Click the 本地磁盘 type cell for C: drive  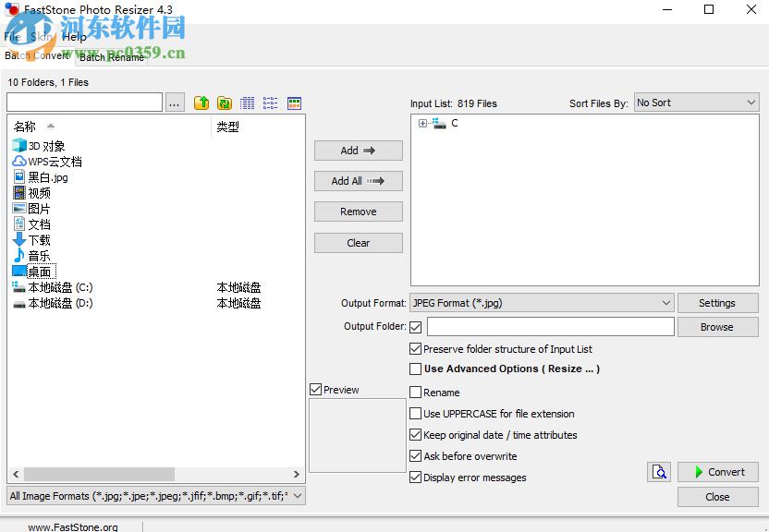[x=238, y=287]
